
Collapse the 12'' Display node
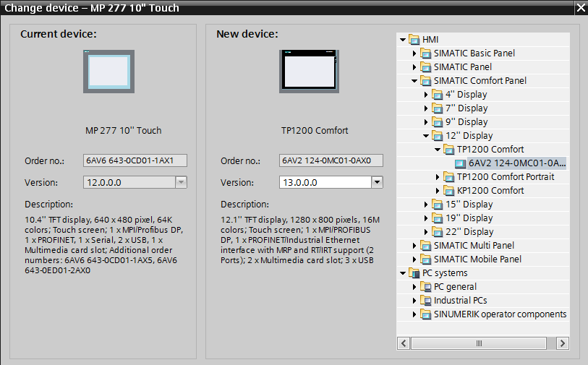tap(426, 136)
